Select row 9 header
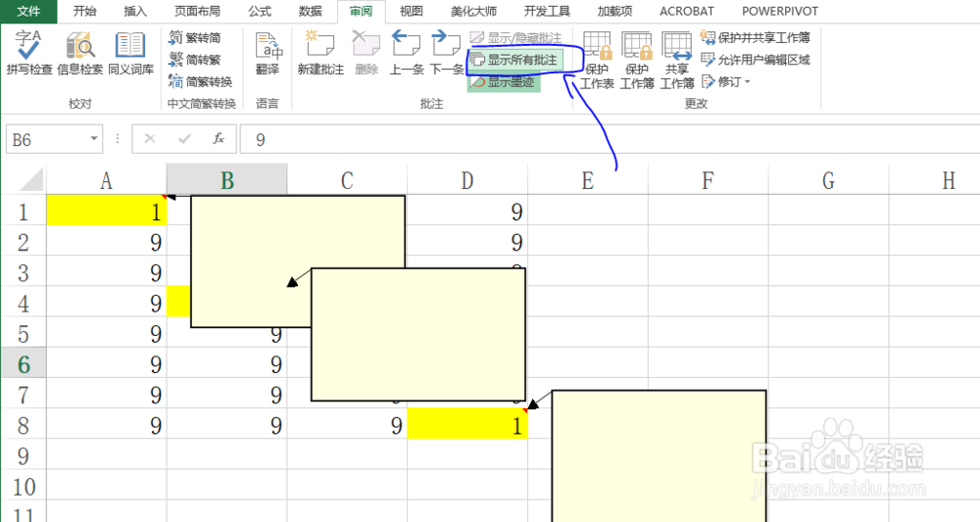980x522 pixels. click(24, 455)
